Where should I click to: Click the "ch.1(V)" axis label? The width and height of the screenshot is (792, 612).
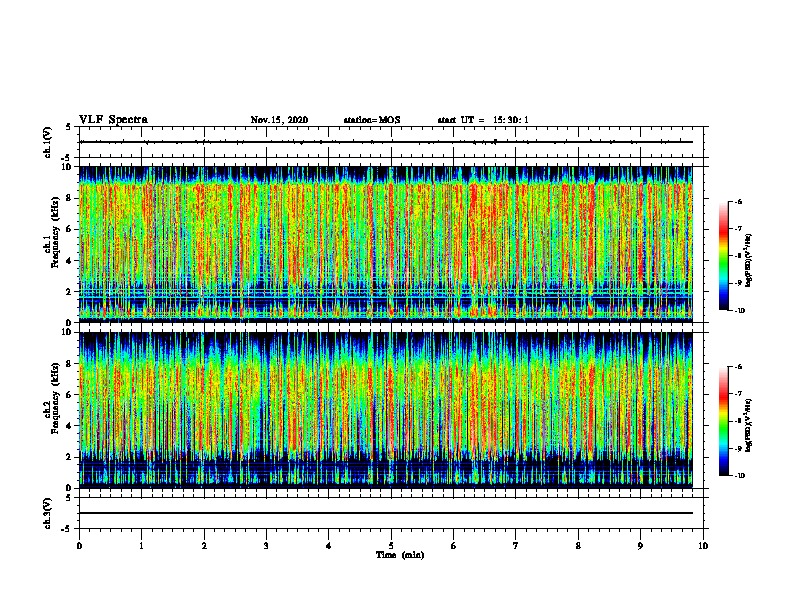(48, 142)
